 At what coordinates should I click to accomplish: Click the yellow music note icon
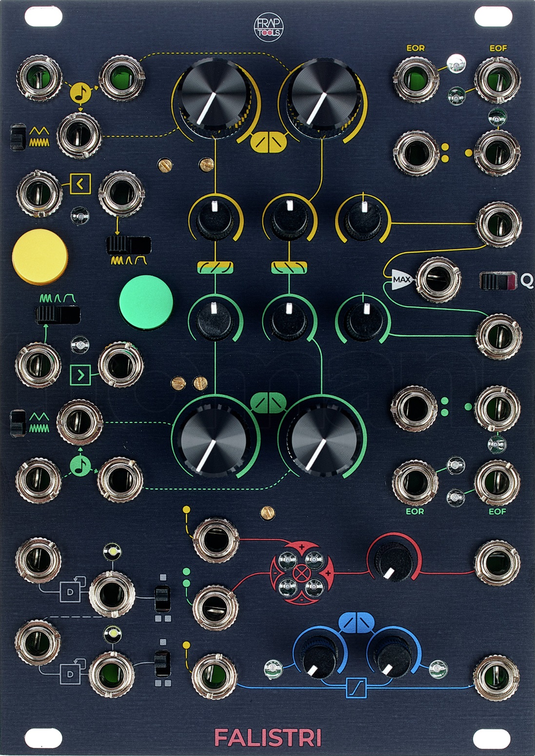(x=81, y=93)
